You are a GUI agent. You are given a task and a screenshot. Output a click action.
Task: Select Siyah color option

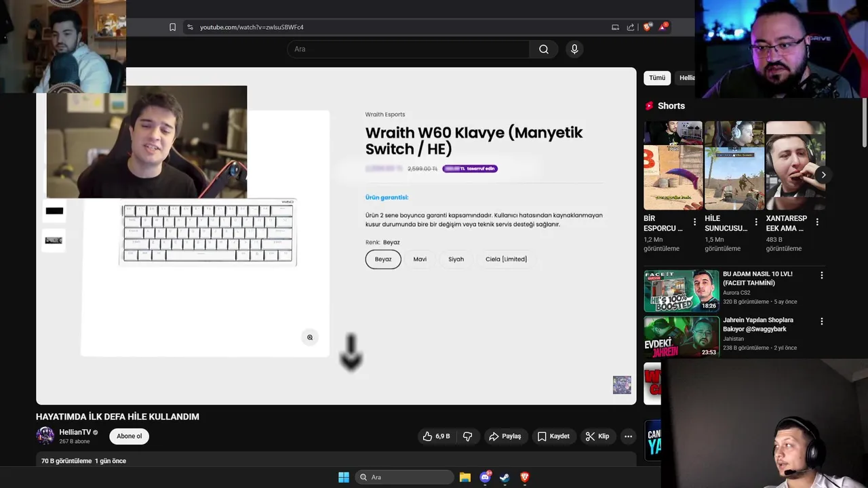tap(456, 259)
